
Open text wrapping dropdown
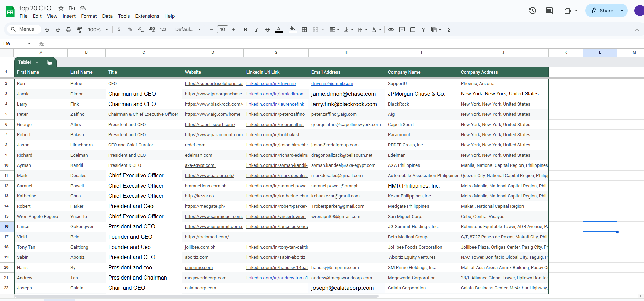(x=363, y=30)
